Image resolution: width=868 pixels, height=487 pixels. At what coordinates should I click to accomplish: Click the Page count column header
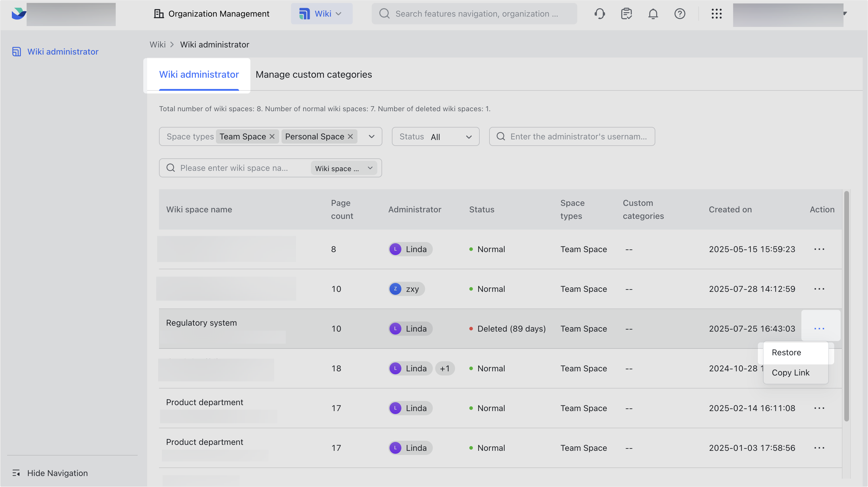point(342,209)
